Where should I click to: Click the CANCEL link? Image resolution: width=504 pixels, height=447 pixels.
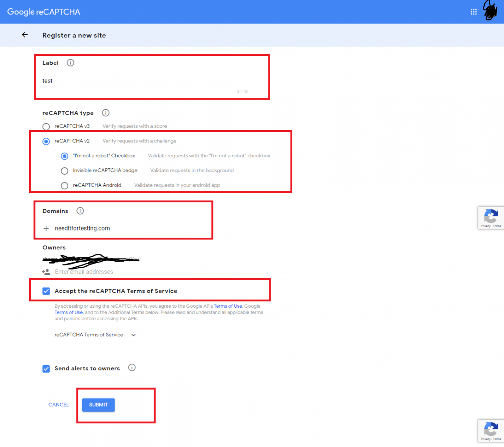coord(58,405)
